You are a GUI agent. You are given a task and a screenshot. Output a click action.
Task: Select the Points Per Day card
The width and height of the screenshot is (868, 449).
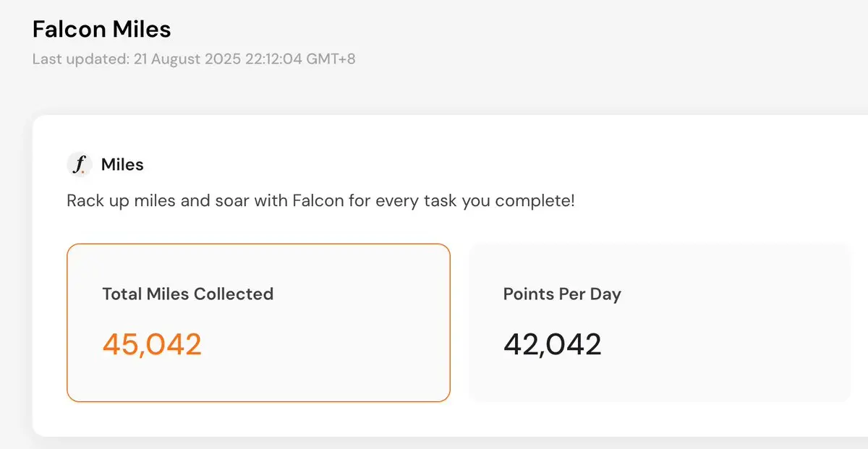tap(660, 322)
